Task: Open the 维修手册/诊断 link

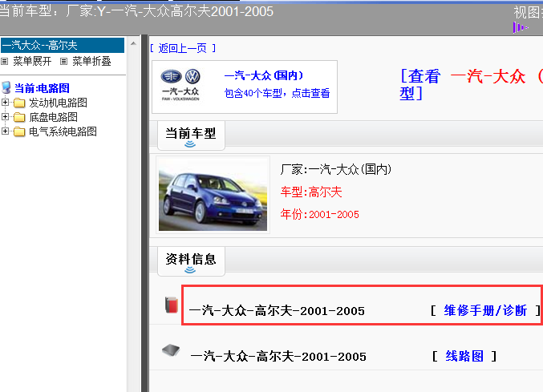Action: click(485, 310)
